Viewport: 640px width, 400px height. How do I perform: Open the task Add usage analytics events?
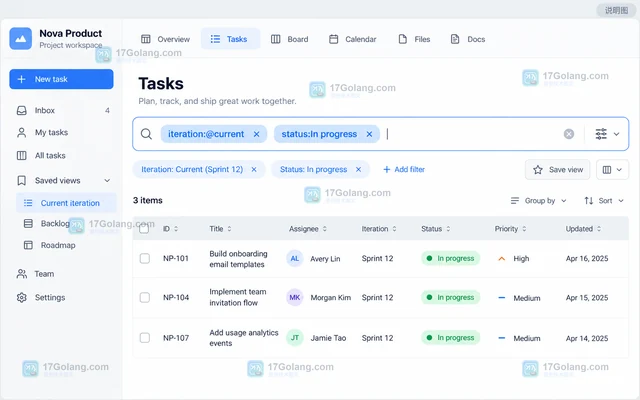coord(244,338)
